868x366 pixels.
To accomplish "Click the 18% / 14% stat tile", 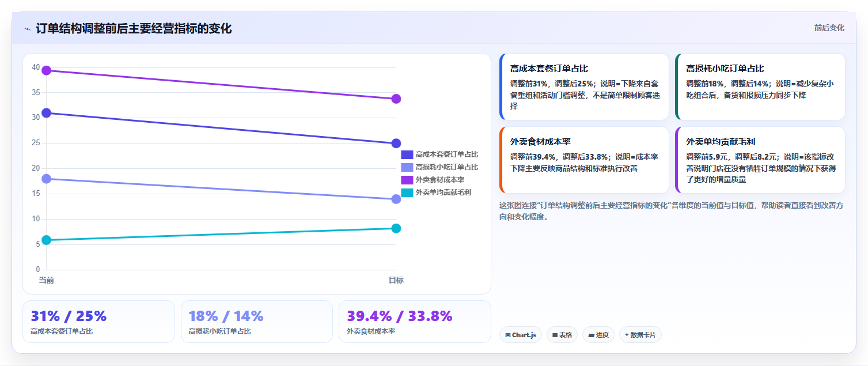I will point(257,322).
